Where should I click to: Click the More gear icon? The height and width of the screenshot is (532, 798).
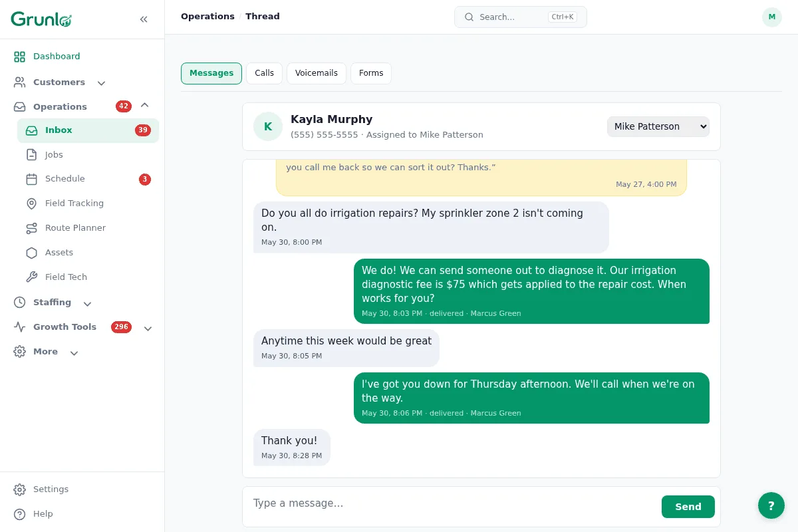(20, 352)
